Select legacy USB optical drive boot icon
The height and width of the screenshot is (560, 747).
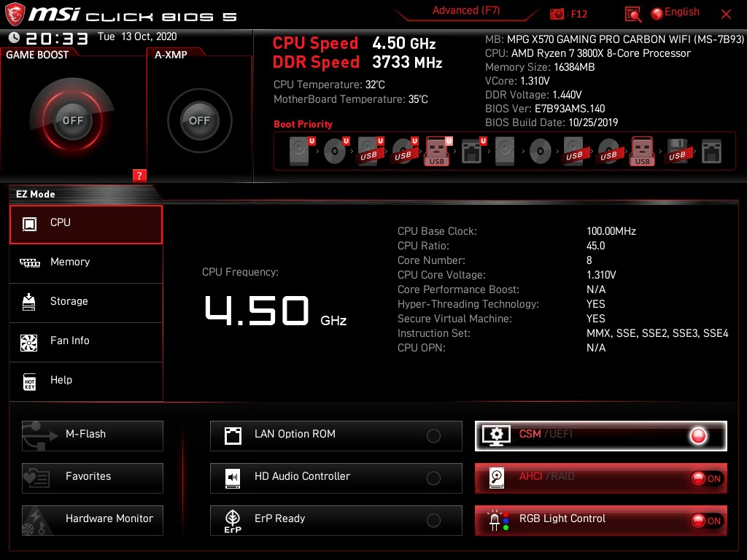coord(609,151)
